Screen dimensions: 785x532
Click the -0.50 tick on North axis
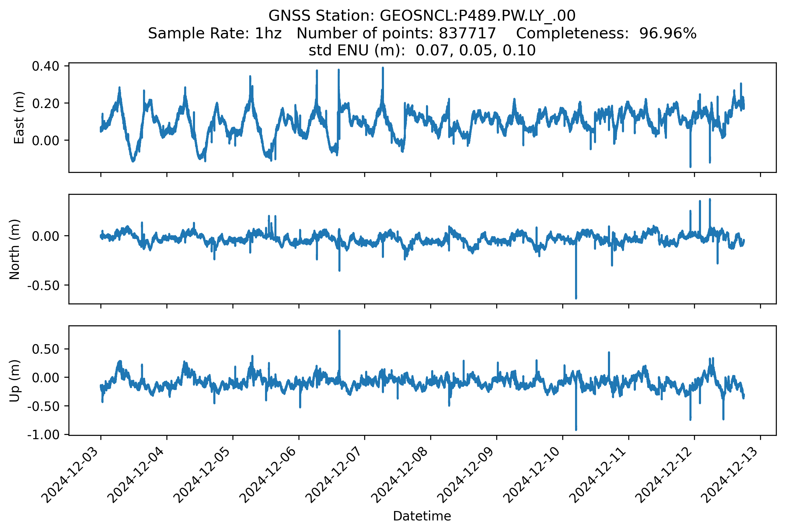pos(43,286)
